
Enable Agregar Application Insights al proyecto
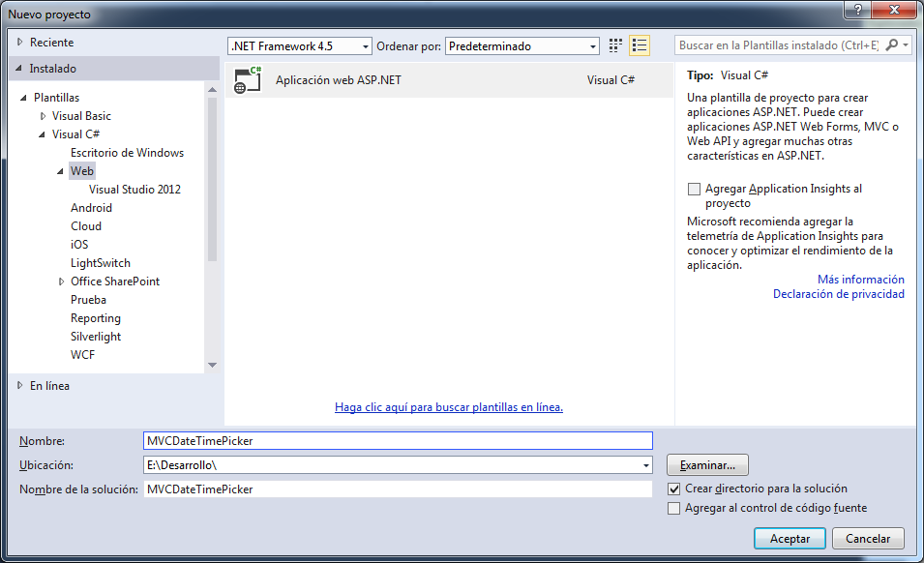point(694,189)
